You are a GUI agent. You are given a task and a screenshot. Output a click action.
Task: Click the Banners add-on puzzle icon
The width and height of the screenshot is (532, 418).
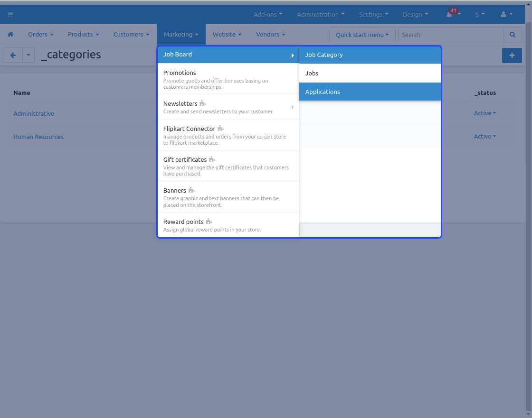coord(191,190)
